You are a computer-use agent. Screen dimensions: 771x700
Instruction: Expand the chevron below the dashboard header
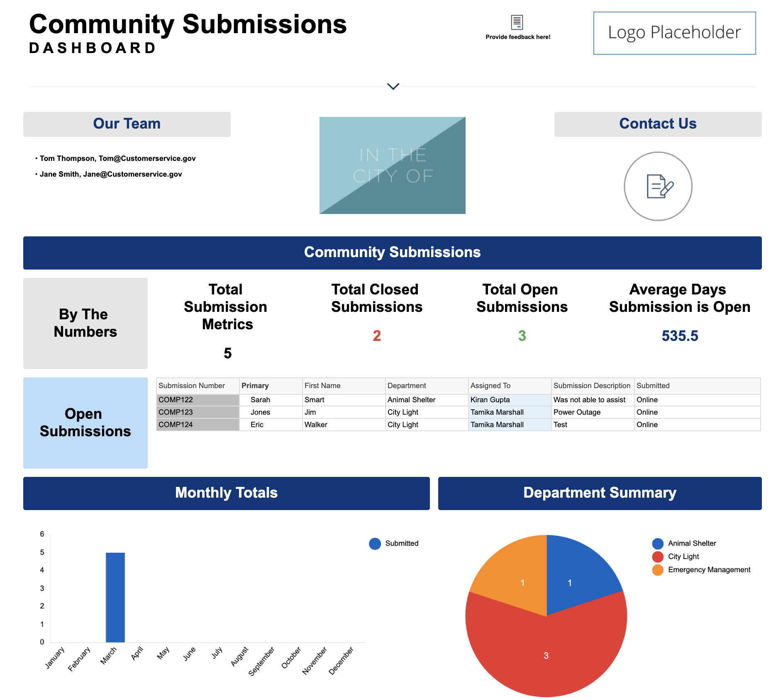click(393, 87)
